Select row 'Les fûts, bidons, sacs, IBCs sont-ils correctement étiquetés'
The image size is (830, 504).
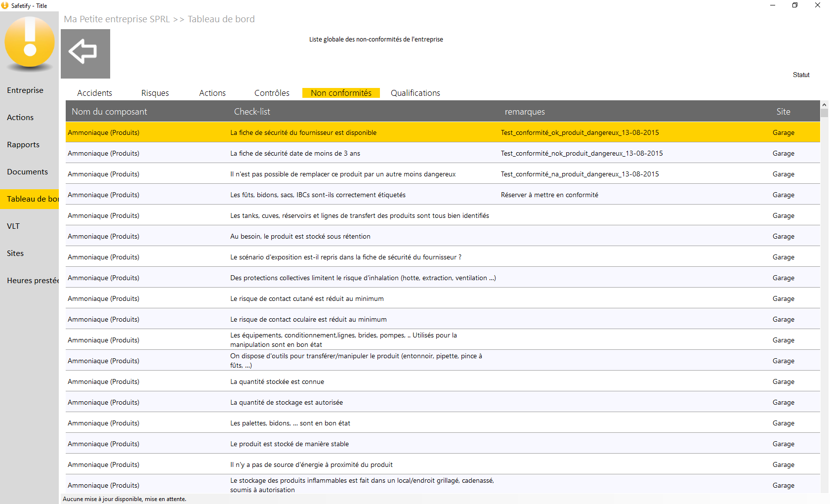coord(443,195)
